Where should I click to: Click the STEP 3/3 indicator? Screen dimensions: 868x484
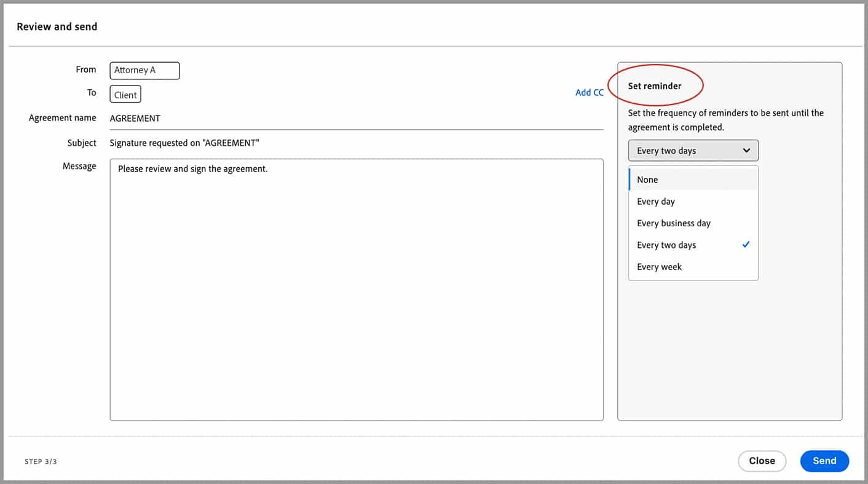40,461
